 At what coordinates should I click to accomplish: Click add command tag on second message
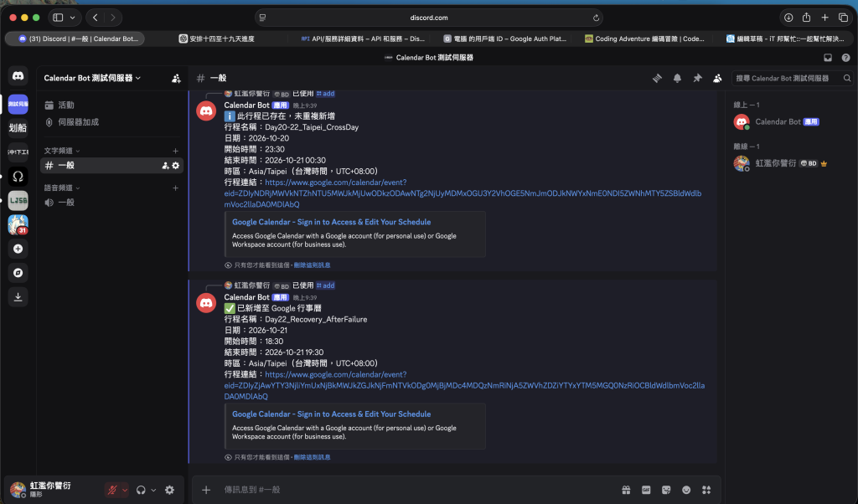pyautogui.click(x=325, y=285)
